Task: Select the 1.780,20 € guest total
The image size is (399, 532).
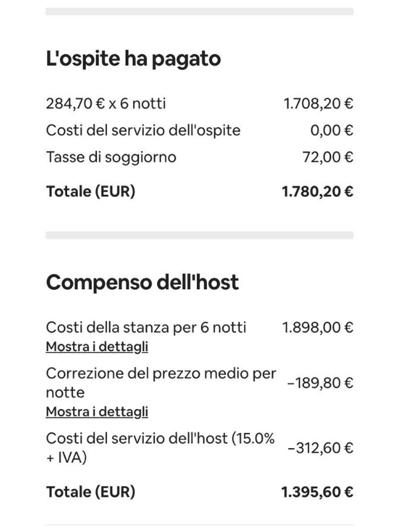Action: (317, 192)
